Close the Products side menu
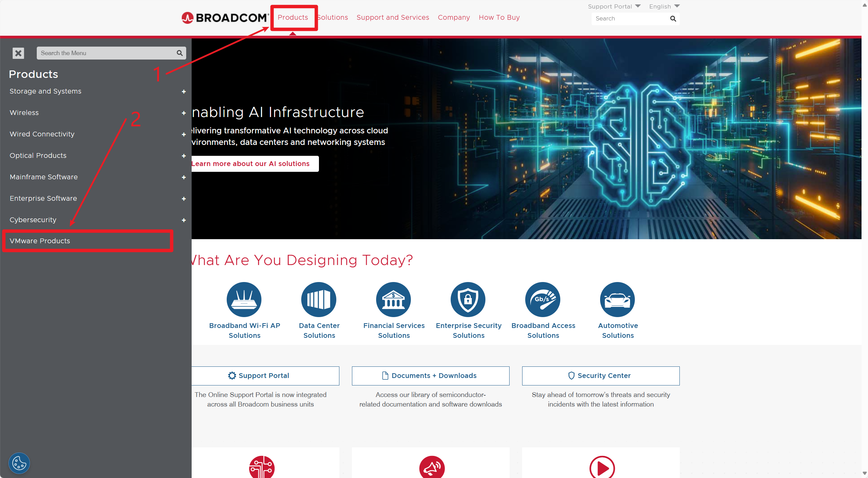This screenshot has height=478, width=868. [x=18, y=53]
